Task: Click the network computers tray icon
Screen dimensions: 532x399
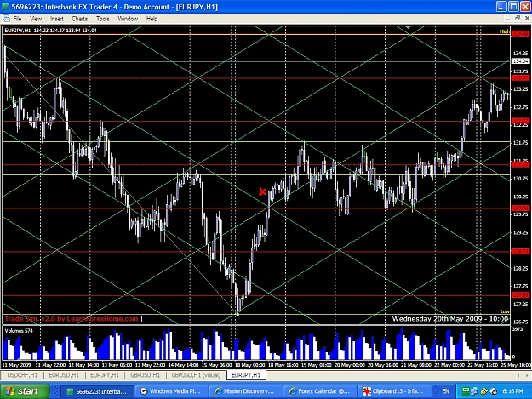Action: tap(473, 391)
